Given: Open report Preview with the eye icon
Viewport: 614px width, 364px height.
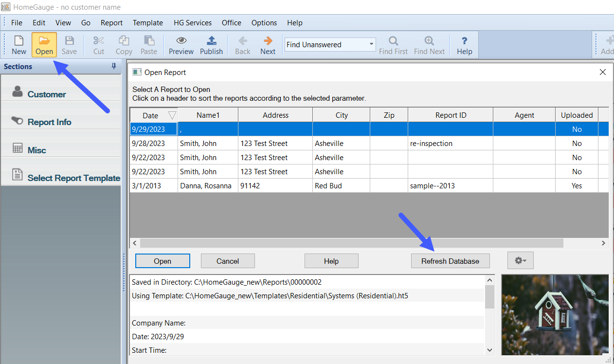Looking at the screenshot, I should click(x=181, y=45).
